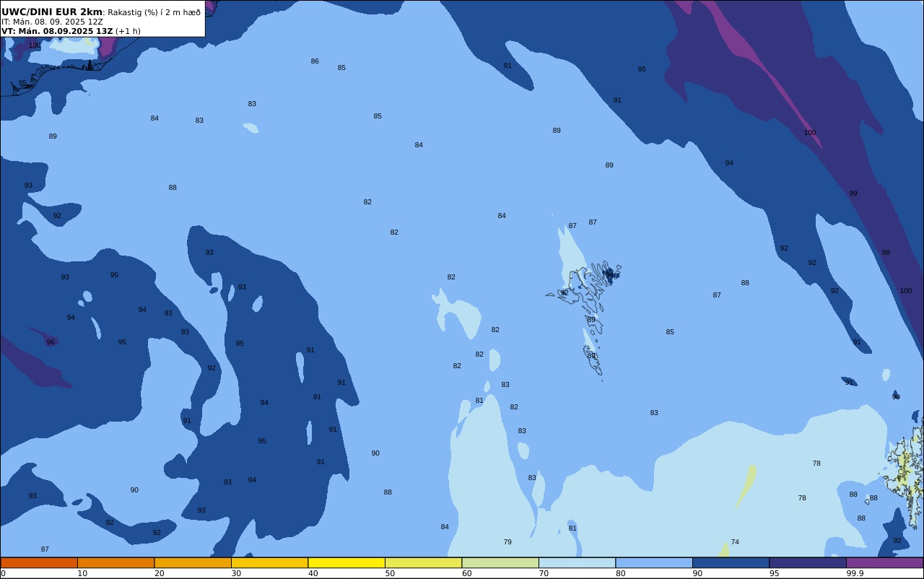The image size is (924, 579).
Task: Select the 'IT: Mán. 08. 09. 2025 12Z' line
Action: pos(52,22)
